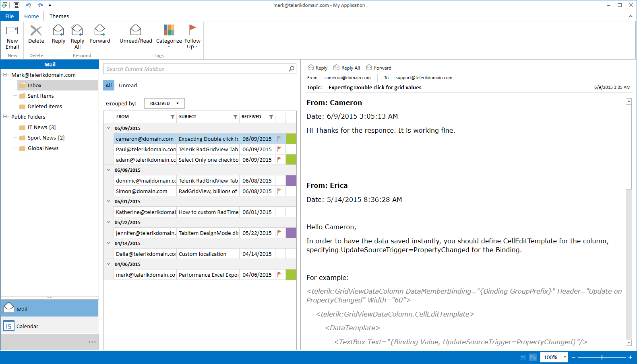Click the filter icon on the FROM column

tap(172, 117)
